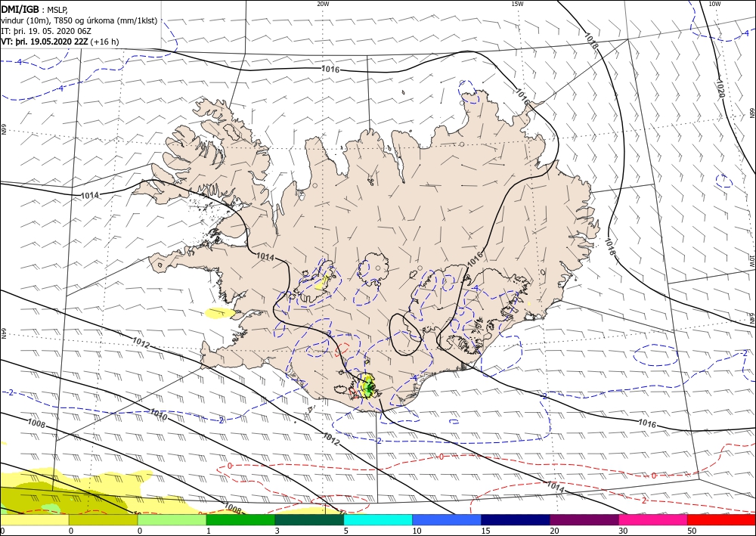
Task: Click the "15W" longitude label
Action: [517, 4]
